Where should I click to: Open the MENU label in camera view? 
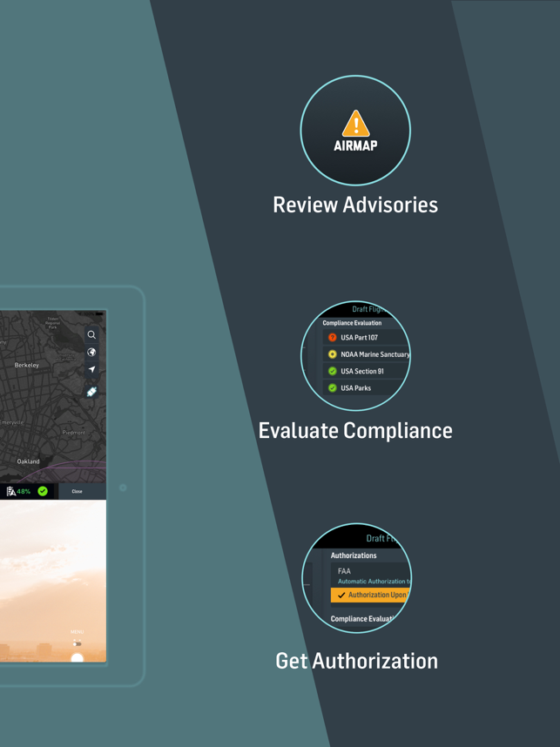tap(78, 632)
